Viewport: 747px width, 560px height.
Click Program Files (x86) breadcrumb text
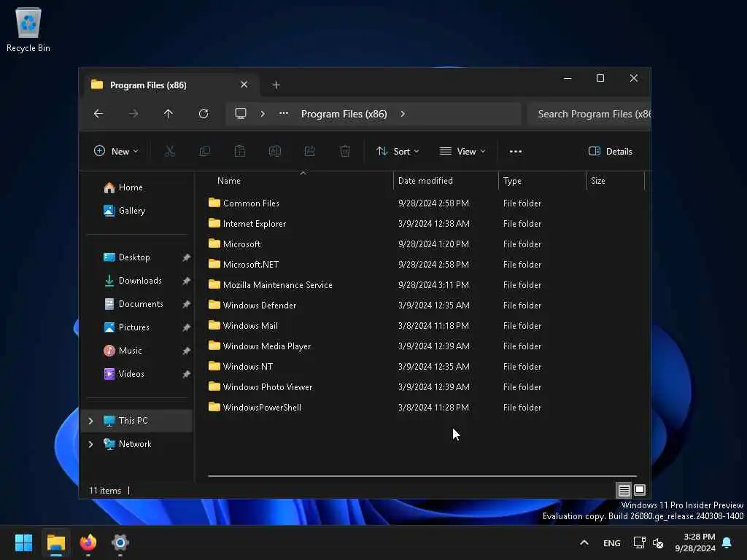tap(344, 114)
